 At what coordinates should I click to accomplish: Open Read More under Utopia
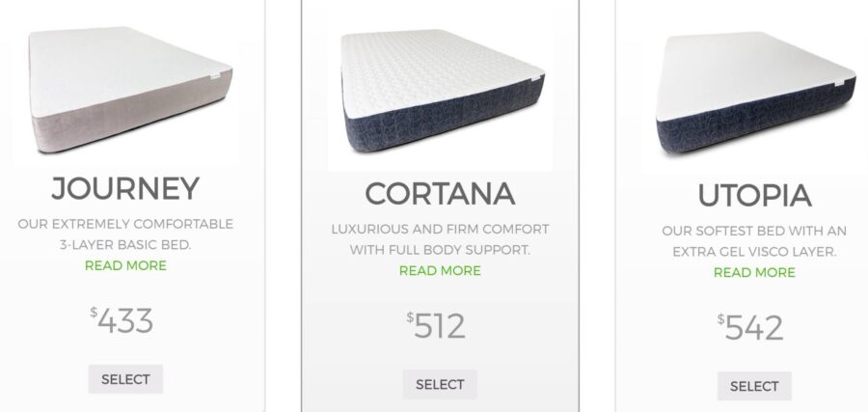pyautogui.click(x=754, y=272)
